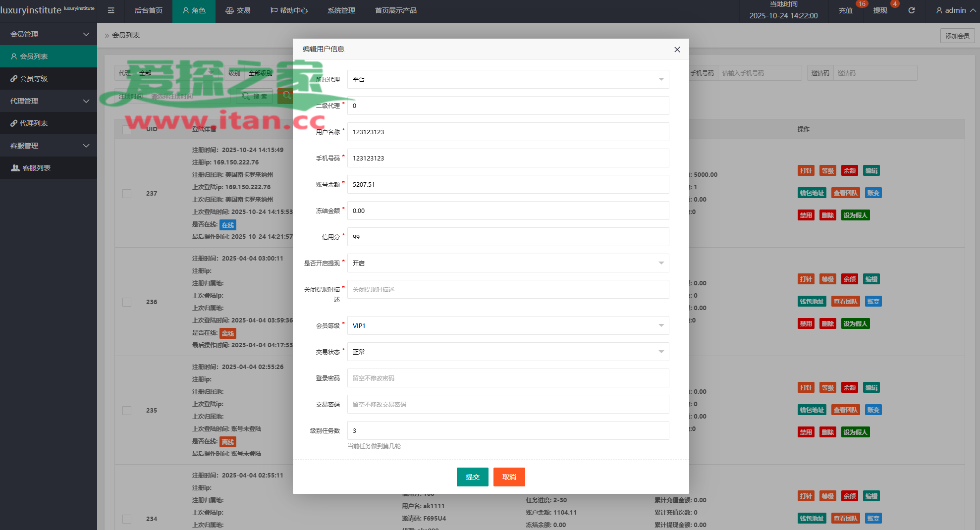Open the 会员等级 VIP1 dropdown
Viewport: 980px width, 530px height.
coord(508,325)
